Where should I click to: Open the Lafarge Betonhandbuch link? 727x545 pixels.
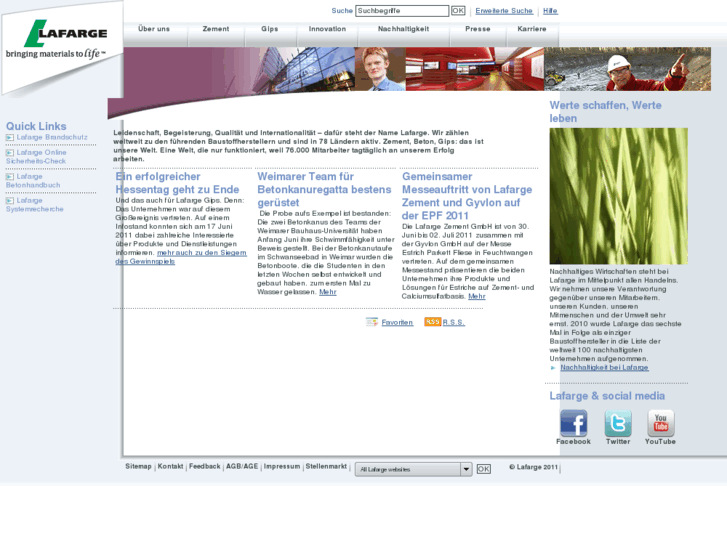point(33,181)
